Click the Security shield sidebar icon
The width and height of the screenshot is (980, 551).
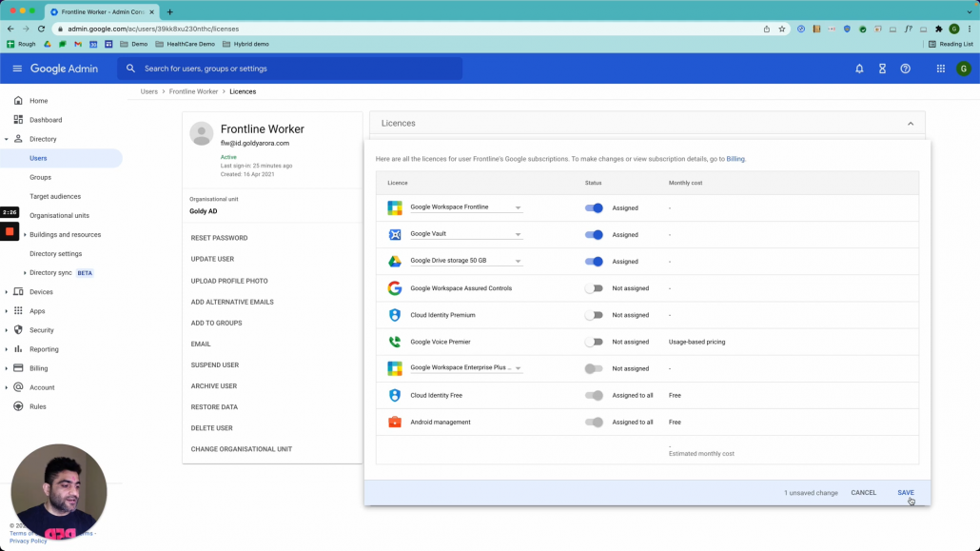(18, 329)
